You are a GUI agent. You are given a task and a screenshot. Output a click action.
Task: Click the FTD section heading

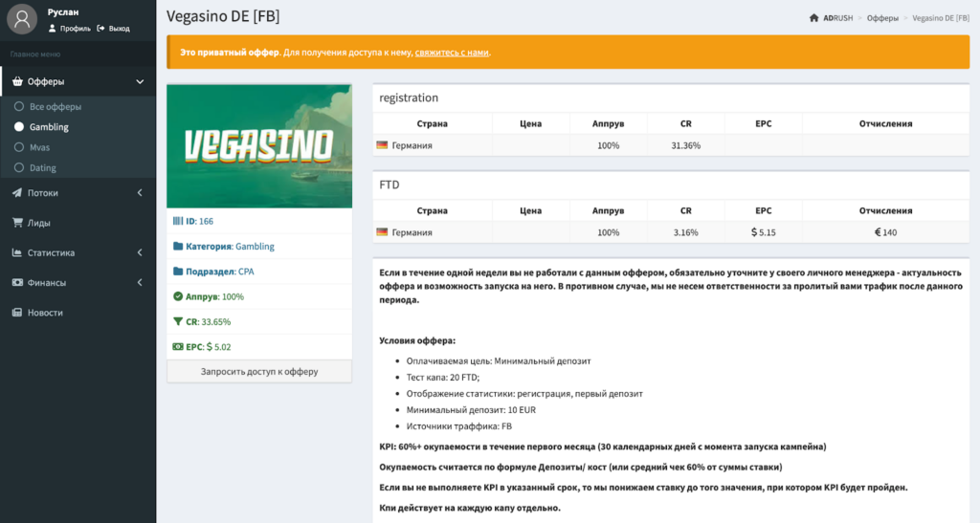pyautogui.click(x=390, y=185)
